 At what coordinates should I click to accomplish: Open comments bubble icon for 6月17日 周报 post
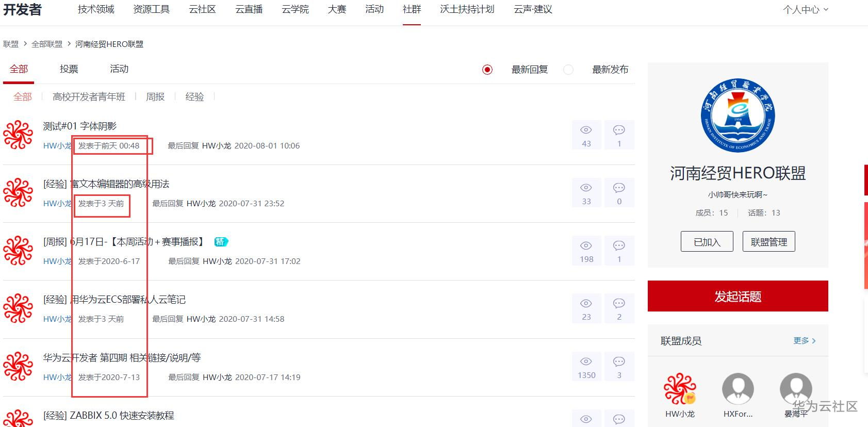click(619, 245)
